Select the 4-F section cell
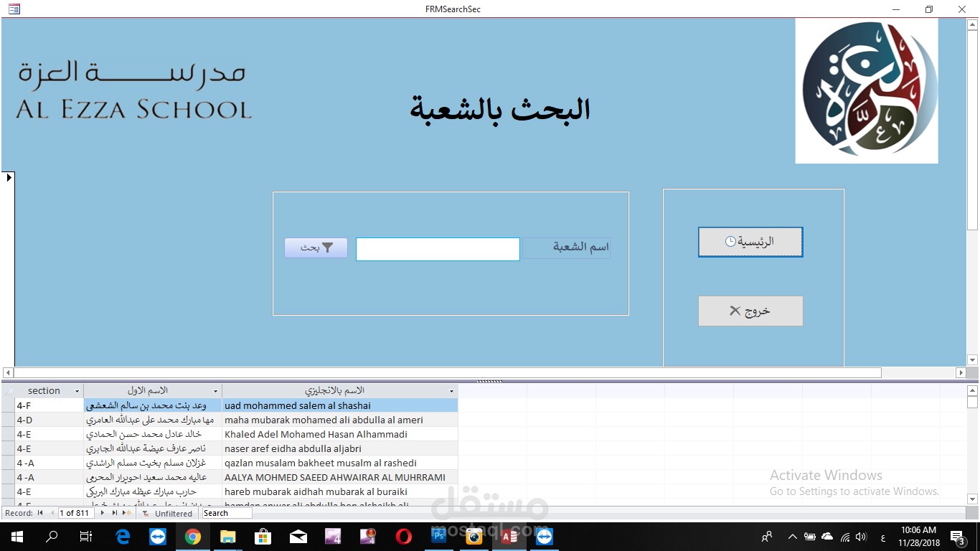Image resolution: width=980 pixels, height=551 pixels. tap(50, 405)
